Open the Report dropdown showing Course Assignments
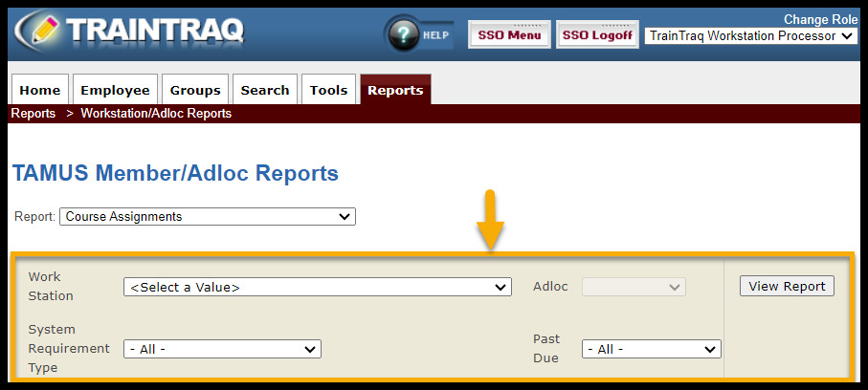The height and width of the screenshot is (390, 868). click(x=208, y=217)
